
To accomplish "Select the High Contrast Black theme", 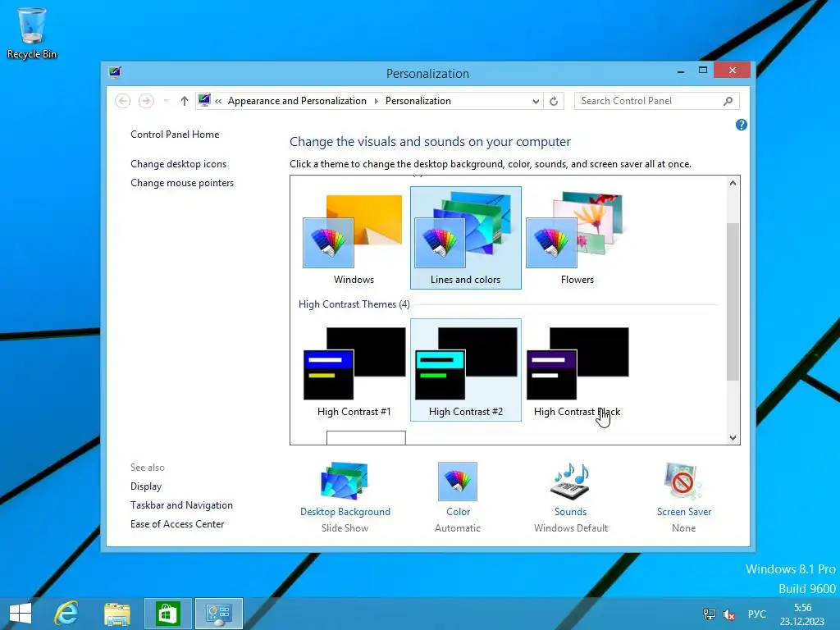I will pos(577,370).
